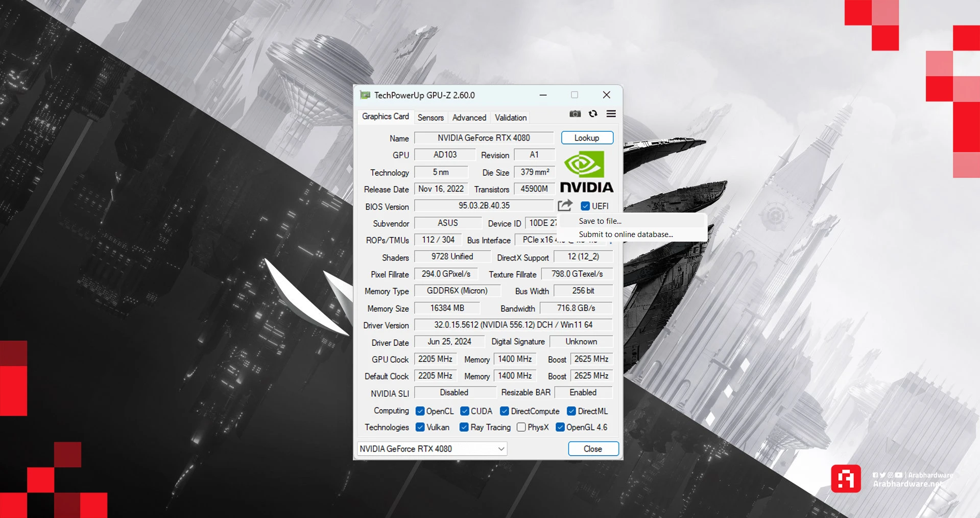
Task: Refresh GPU info with the refresh icon
Action: pos(593,114)
